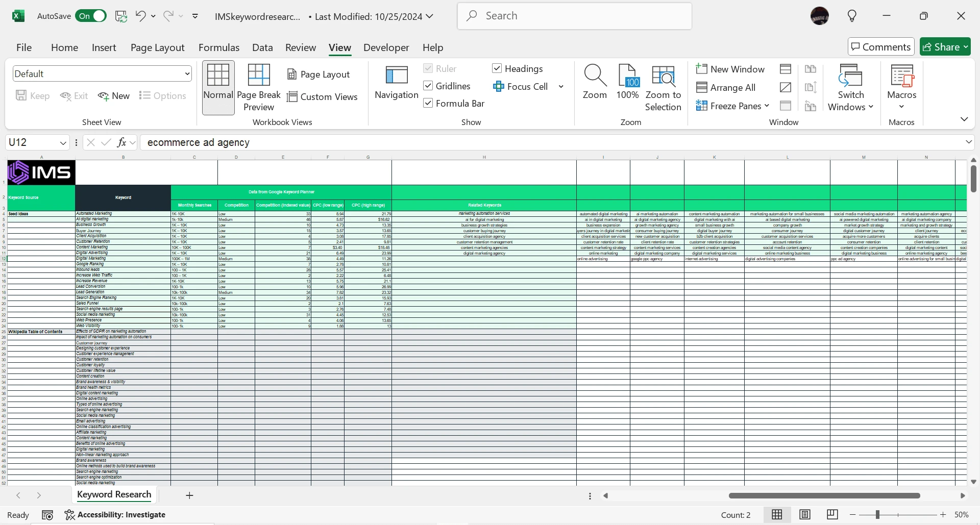Image resolution: width=980 pixels, height=525 pixels.
Task: Turn off the AutoSave toggle
Action: [x=91, y=16]
